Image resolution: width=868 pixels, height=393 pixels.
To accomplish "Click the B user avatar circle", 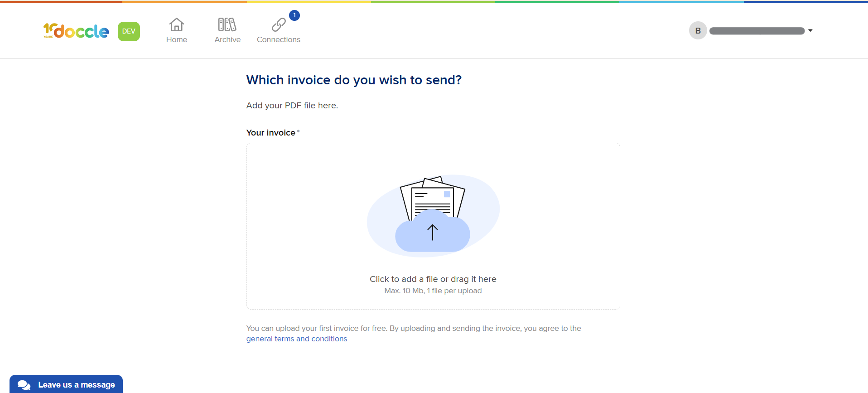I will (x=698, y=30).
